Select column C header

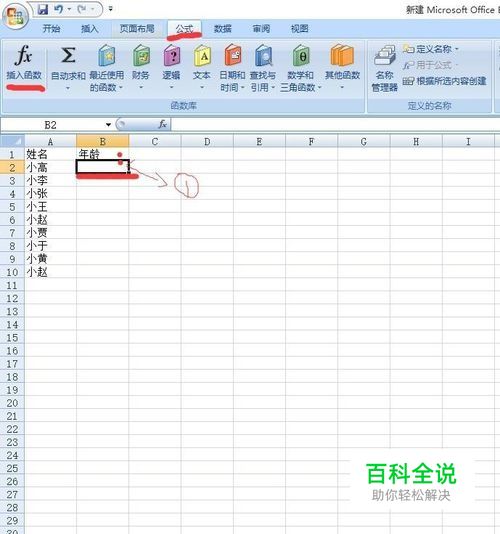click(155, 141)
